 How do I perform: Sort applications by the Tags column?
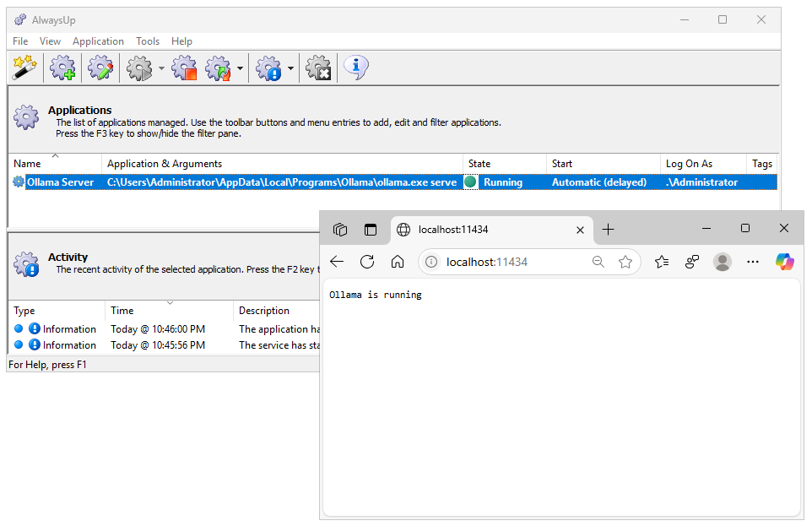coord(761,164)
